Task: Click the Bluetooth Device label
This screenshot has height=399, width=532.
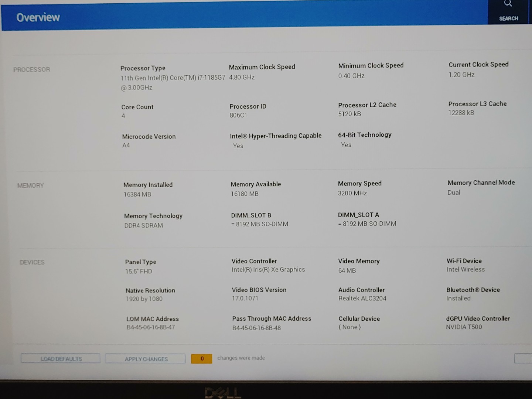Action: (473, 290)
